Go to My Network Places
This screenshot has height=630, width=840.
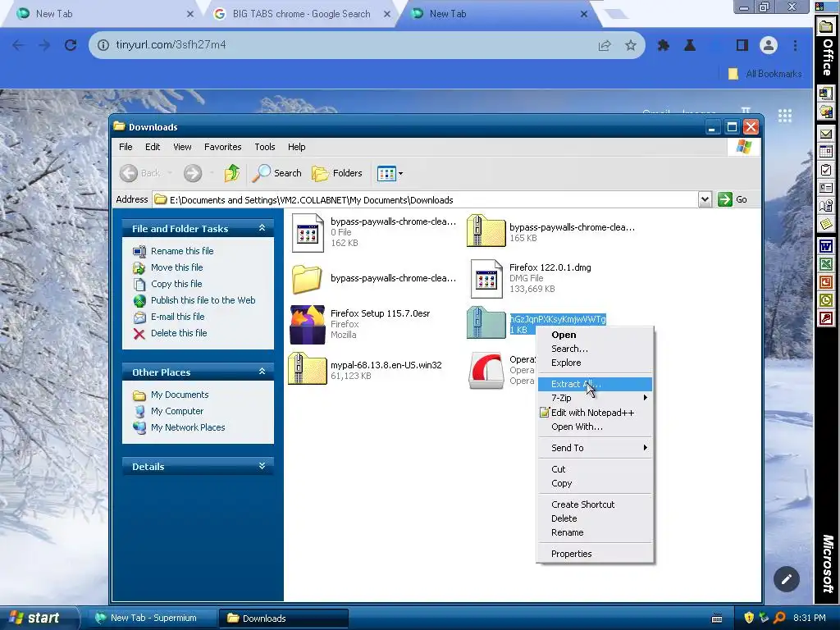[188, 427]
